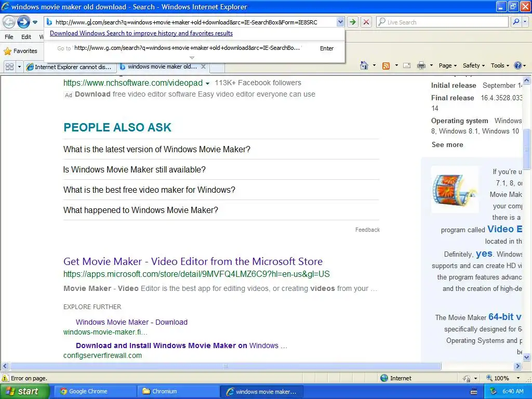Click the Back navigation arrow
This screenshot has height=399, width=532.
tap(9, 22)
